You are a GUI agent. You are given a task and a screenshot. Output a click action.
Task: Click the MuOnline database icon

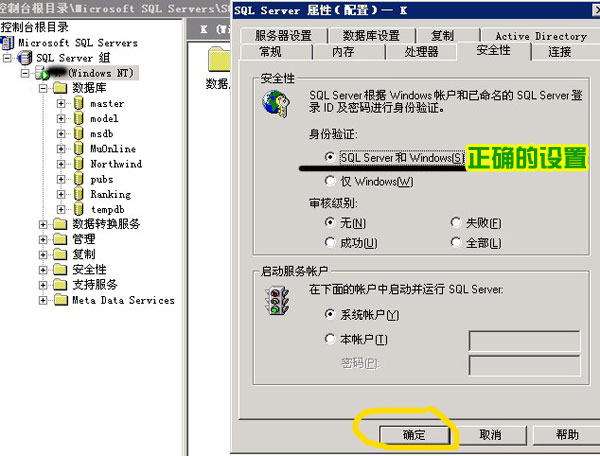(x=78, y=148)
